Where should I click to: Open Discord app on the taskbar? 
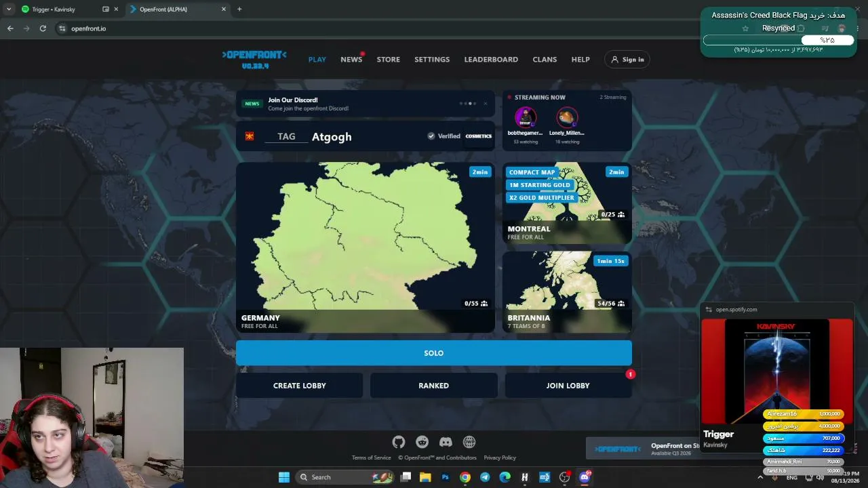[x=585, y=477]
